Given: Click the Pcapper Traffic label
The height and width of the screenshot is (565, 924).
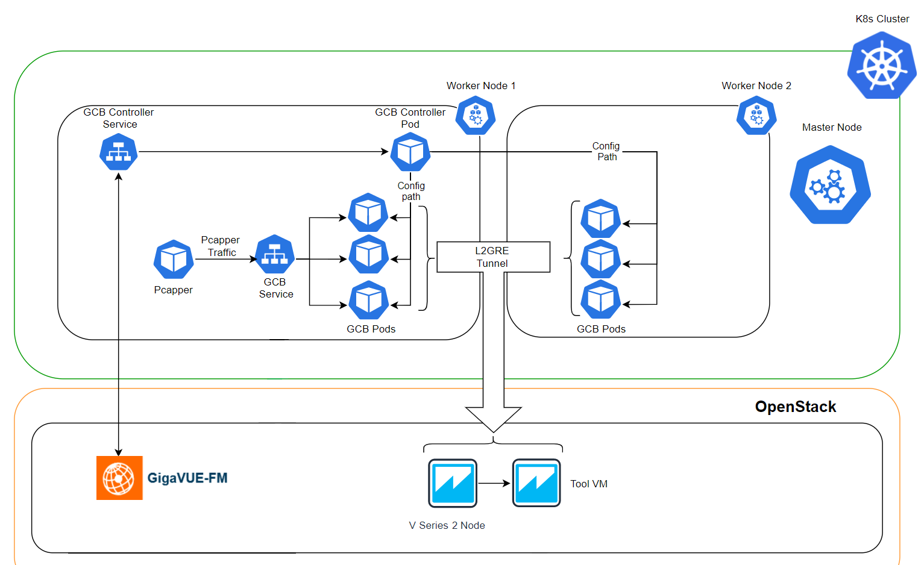Looking at the screenshot, I should click(x=221, y=246).
